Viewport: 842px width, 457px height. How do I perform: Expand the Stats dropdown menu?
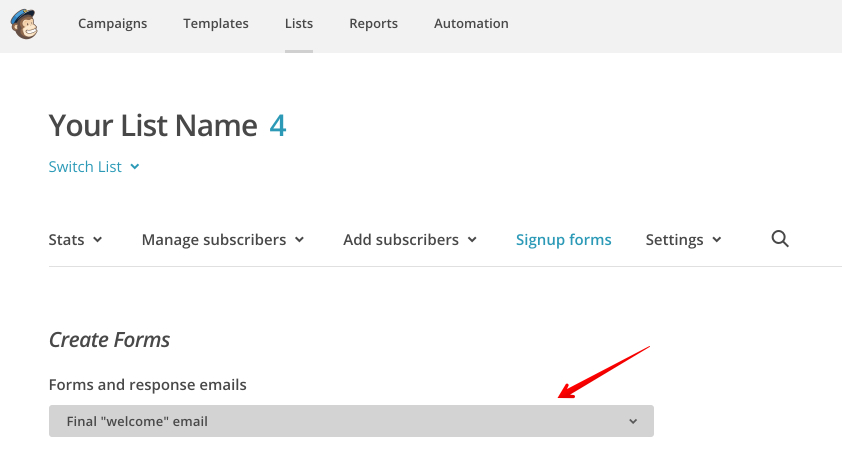coord(75,240)
